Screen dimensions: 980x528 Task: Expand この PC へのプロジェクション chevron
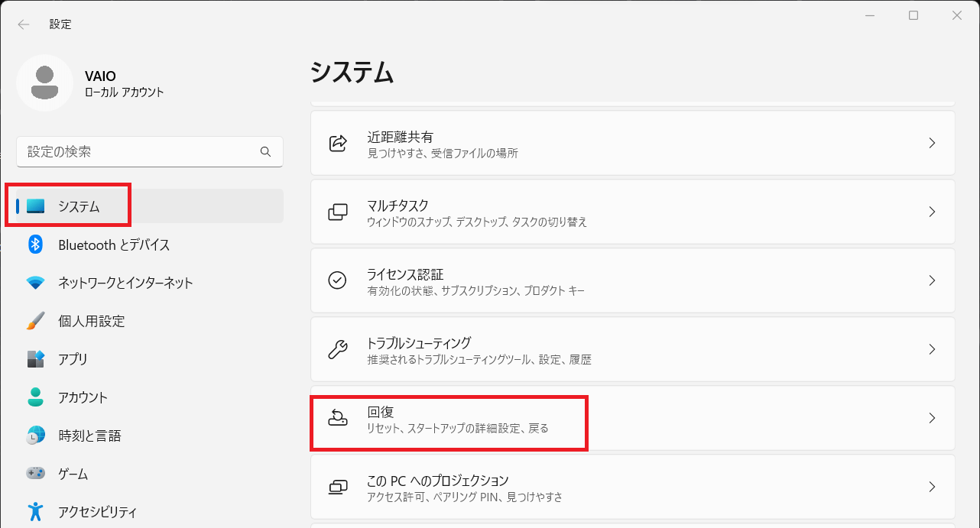(932, 487)
